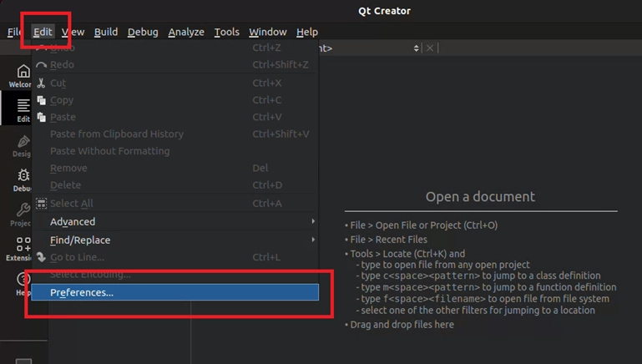This screenshot has height=364, width=642.
Task: Select the Debug mode bug icon in sidebar
Action: click(x=23, y=179)
